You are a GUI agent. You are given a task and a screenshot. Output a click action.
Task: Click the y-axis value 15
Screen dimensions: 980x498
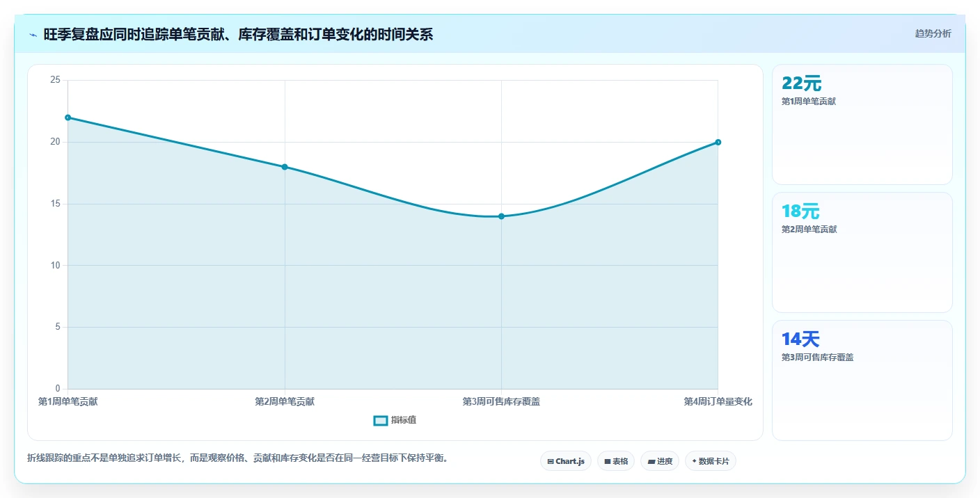click(56, 204)
